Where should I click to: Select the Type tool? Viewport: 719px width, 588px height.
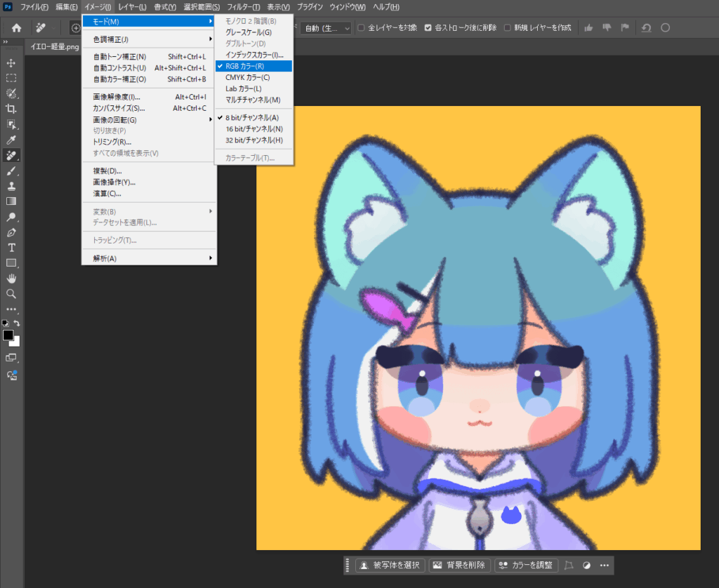coord(11,247)
